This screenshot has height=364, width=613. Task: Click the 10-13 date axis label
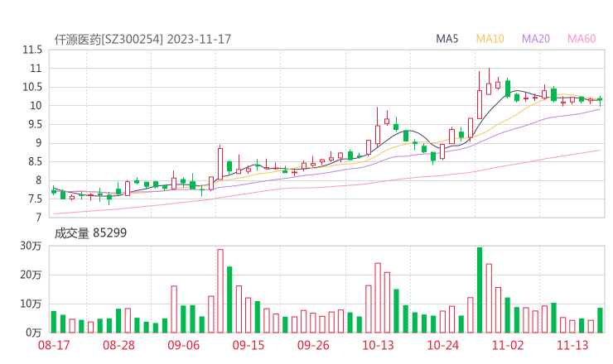pyautogui.click(x=378, y=345)
